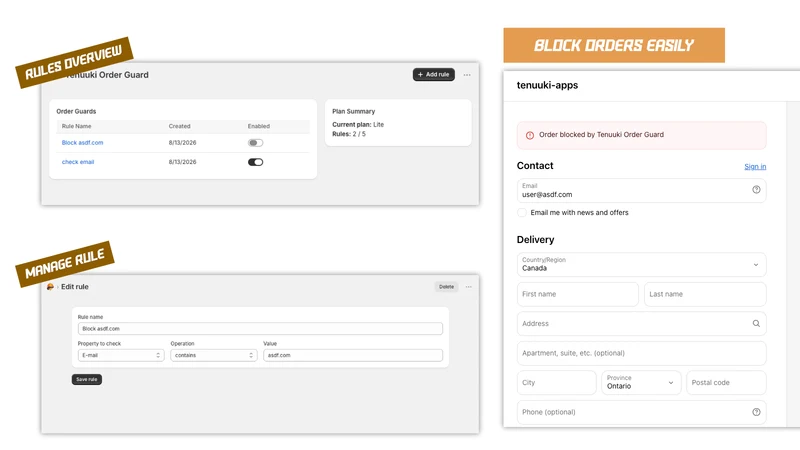
Task: Disable the check email rule toggle
Action: [x=256, y=162]
